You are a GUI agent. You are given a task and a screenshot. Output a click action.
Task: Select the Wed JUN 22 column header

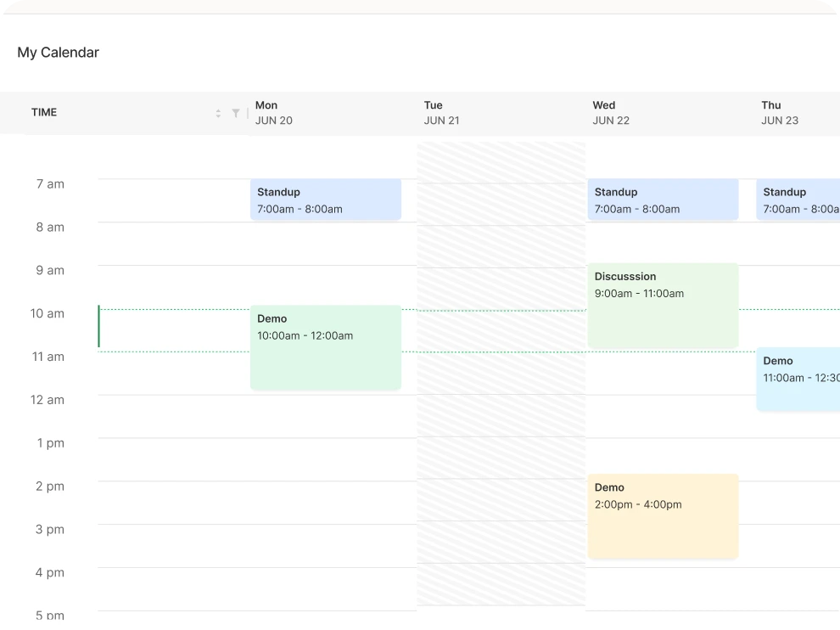[611, 113]
